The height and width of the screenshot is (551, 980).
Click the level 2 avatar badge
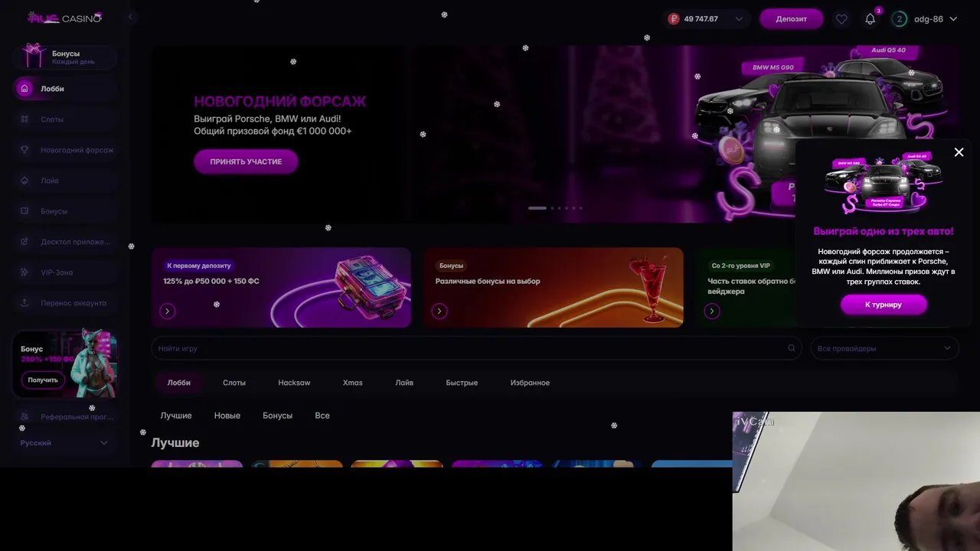pos(900,19)
